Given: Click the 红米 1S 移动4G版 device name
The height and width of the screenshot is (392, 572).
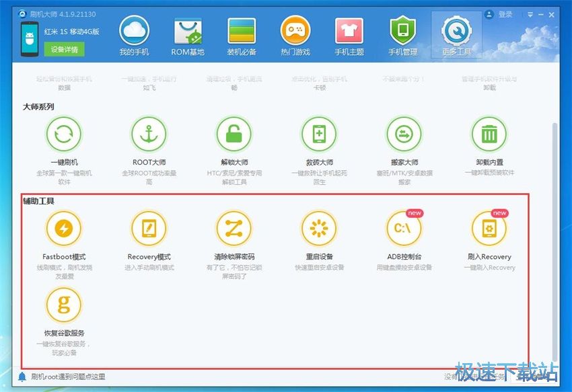Looking at the screenshot, I should pos(72,32).
